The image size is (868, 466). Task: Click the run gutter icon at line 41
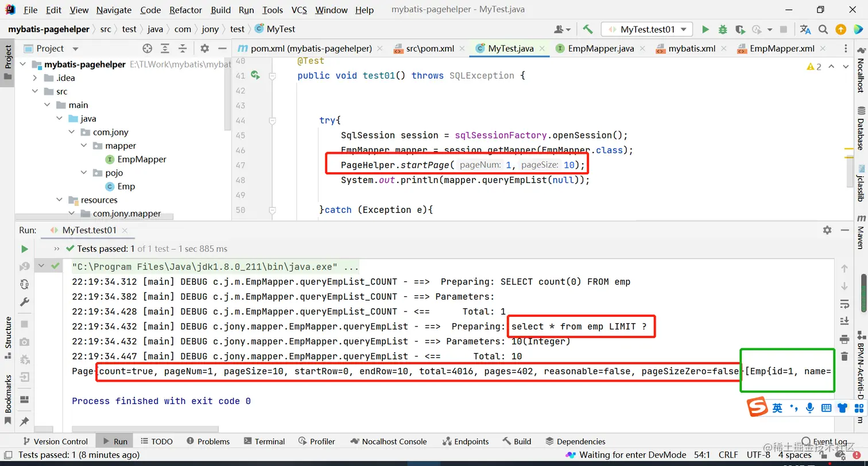[255, 76]
